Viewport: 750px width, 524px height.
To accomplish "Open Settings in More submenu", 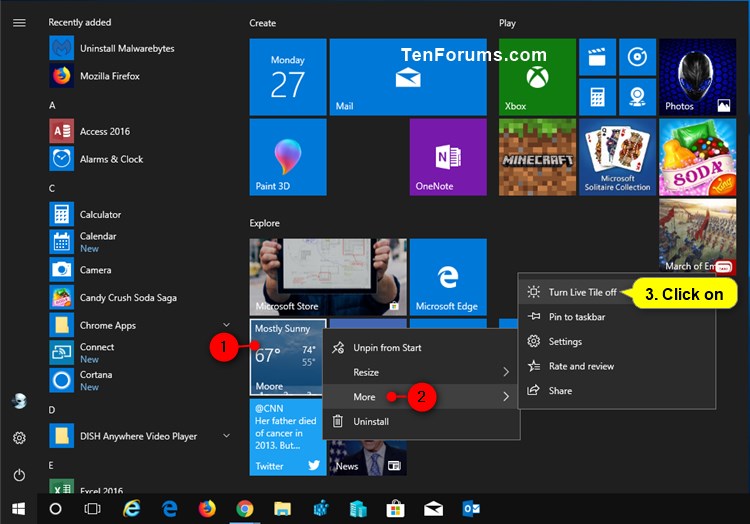I will (x=617, y=341).
